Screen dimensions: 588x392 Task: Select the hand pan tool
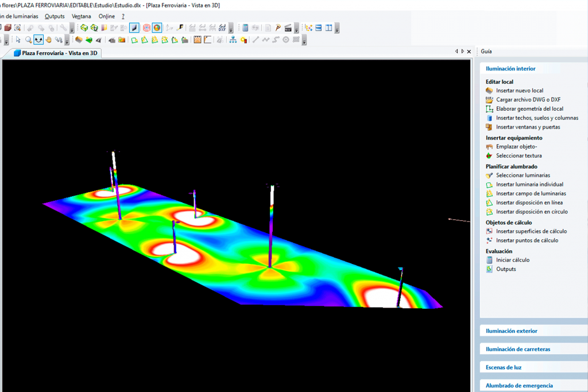pyautogui.click(x=49, y=40)
